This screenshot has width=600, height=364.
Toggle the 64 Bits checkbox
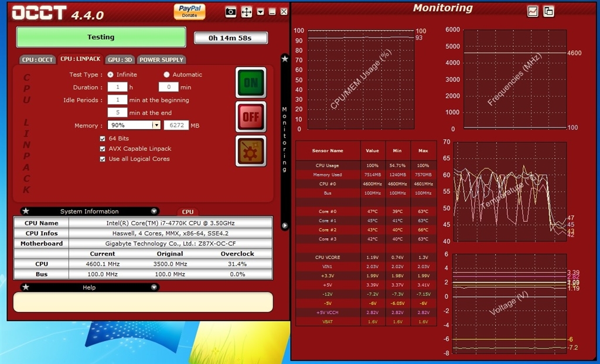click(103, 139)
